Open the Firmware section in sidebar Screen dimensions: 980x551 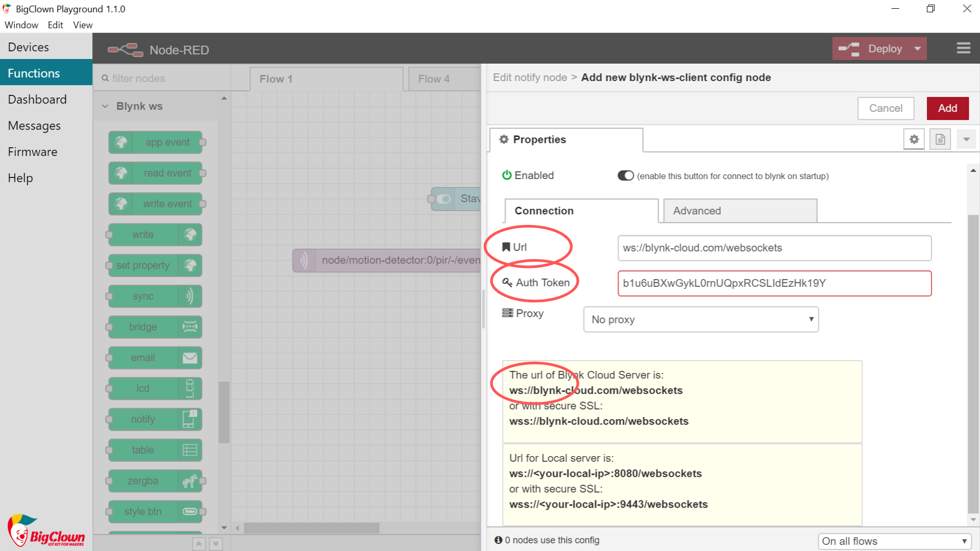46,152
